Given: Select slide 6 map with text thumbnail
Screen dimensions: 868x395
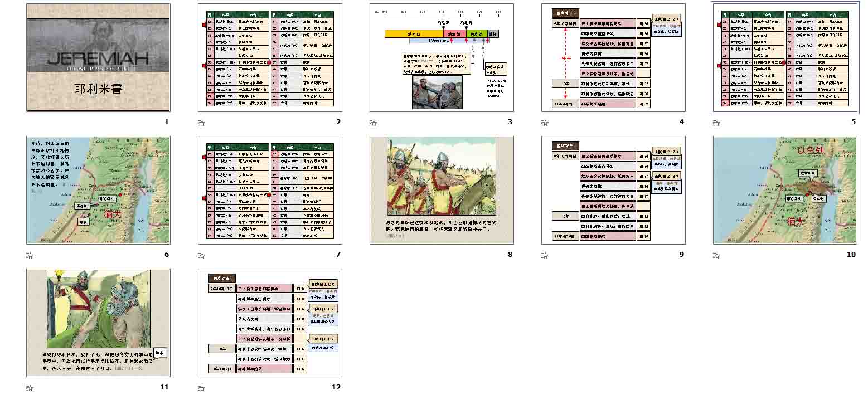Looking at the screenshot, I should click(98, 190).
